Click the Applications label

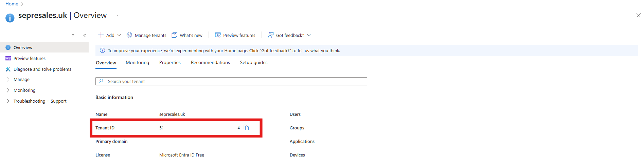302,142
